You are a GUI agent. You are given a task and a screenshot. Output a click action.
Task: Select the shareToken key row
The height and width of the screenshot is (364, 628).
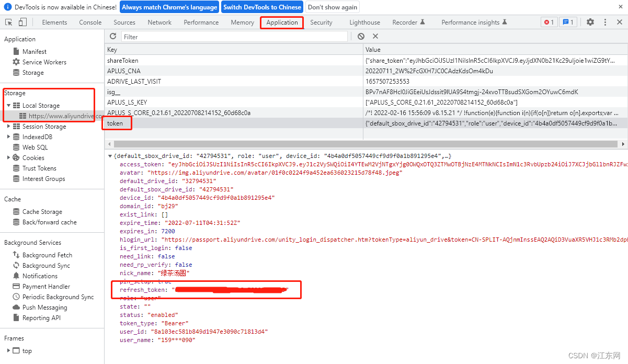pos(123,61)
